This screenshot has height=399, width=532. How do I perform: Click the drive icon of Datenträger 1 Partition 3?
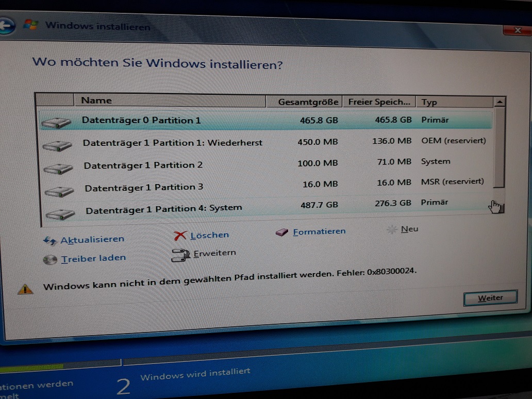point(59,191)
